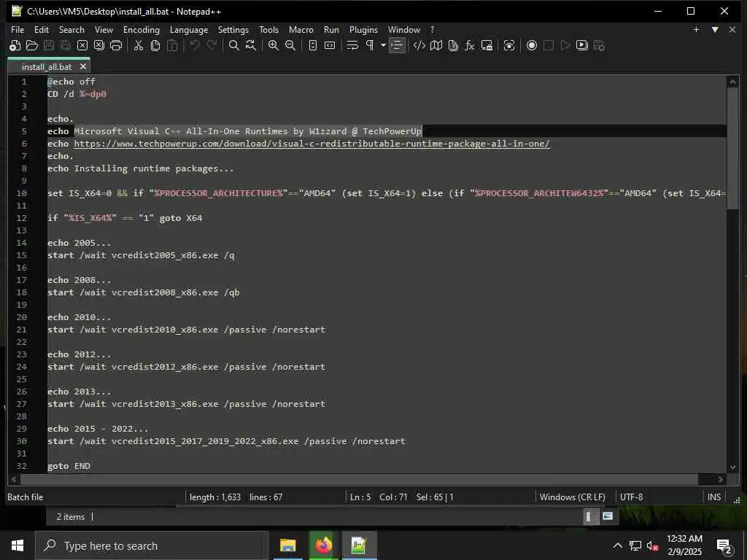Zoom out using the minus magnifier icon
The width and height of the screenshot is (747, 560).
290,46
